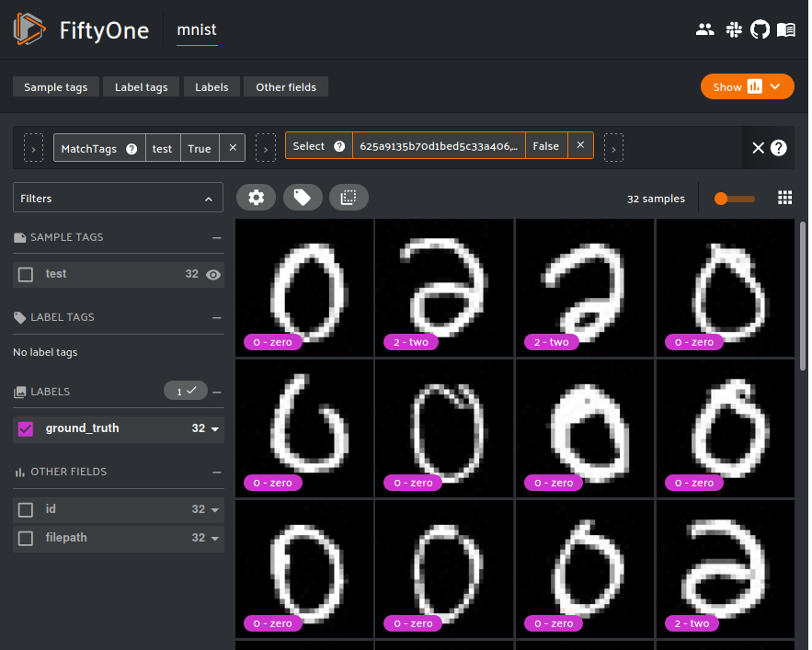Clear the entire view bar
Viewport: 812px width, 650px height.
tap(758, 148)
